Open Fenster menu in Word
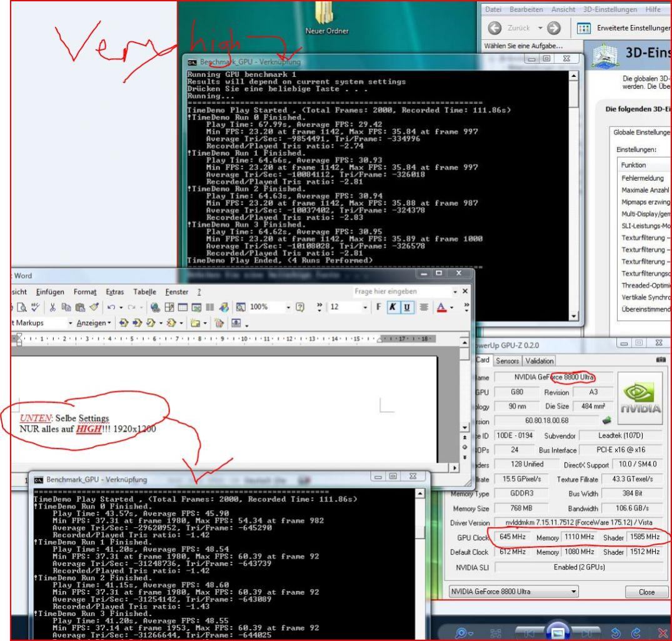Viewport: 672px width, 641px height. [176, 292]
